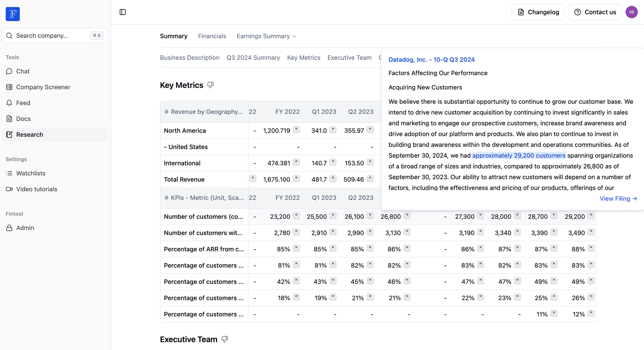Jump to Key Metrics section

click(x=304, y=58)
